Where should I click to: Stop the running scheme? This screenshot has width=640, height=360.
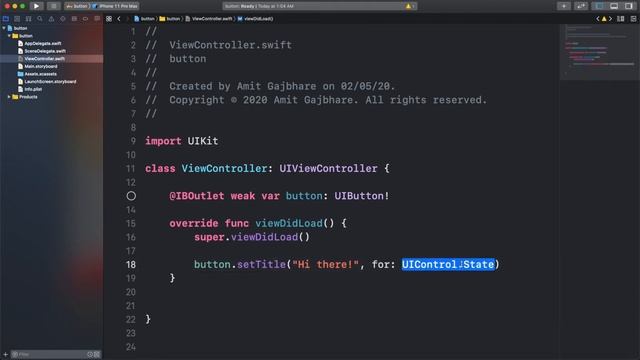[x=53, y=6]
